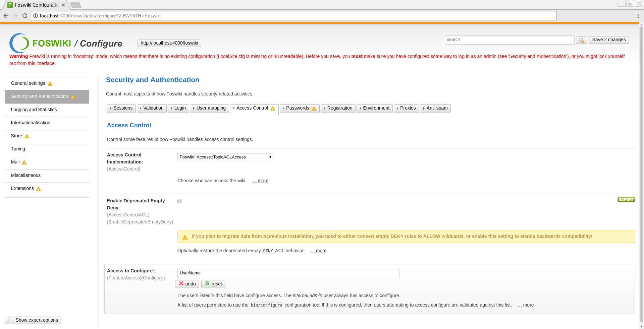Click warning icon in yellow migration notice
Screen dimensions: 644x329
pyautogui.click(x=185, y=237)
